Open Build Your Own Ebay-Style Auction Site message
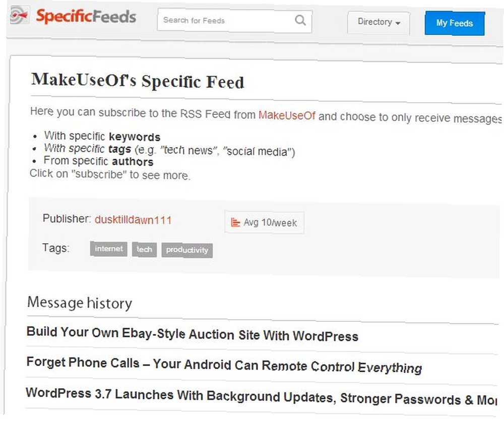Screen dimensions: 504x424 pos(192,334)
